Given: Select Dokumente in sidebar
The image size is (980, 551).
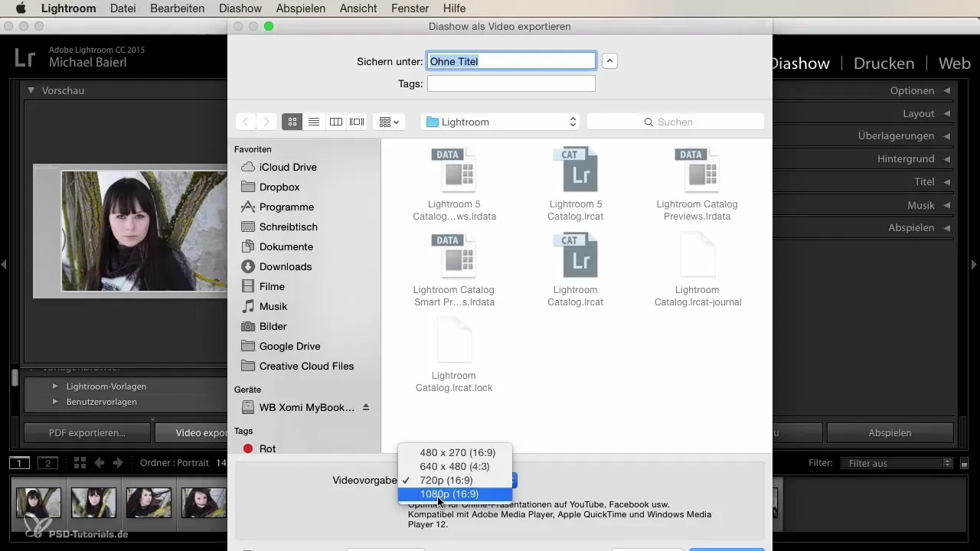Looking at the screenshot, I should [x=286, y=246].
